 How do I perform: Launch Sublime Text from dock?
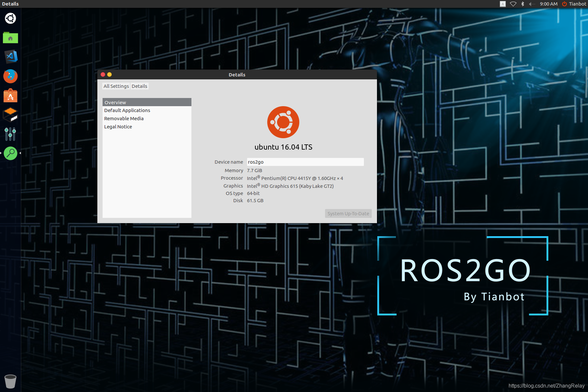10,115
